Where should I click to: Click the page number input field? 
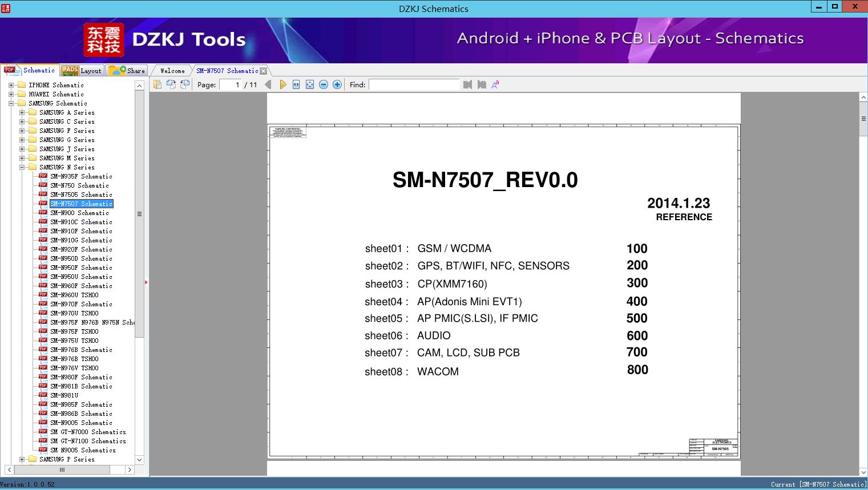[231, 84]
